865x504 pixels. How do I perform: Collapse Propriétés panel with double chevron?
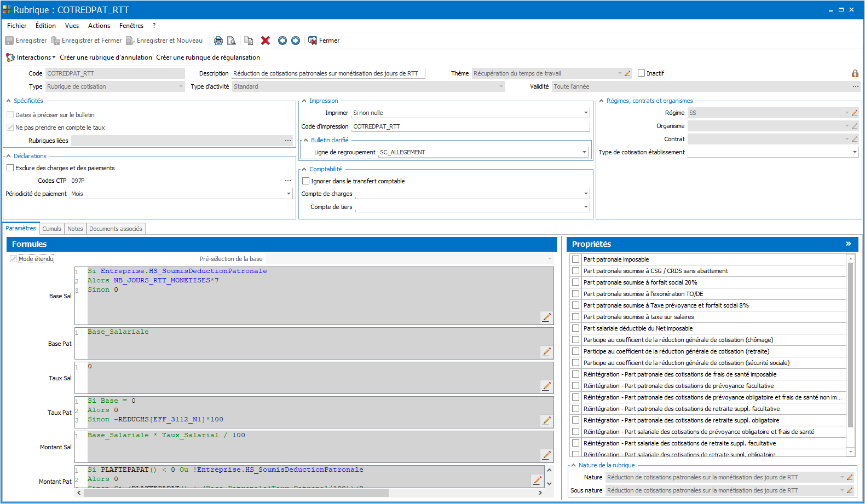point(849,244)
